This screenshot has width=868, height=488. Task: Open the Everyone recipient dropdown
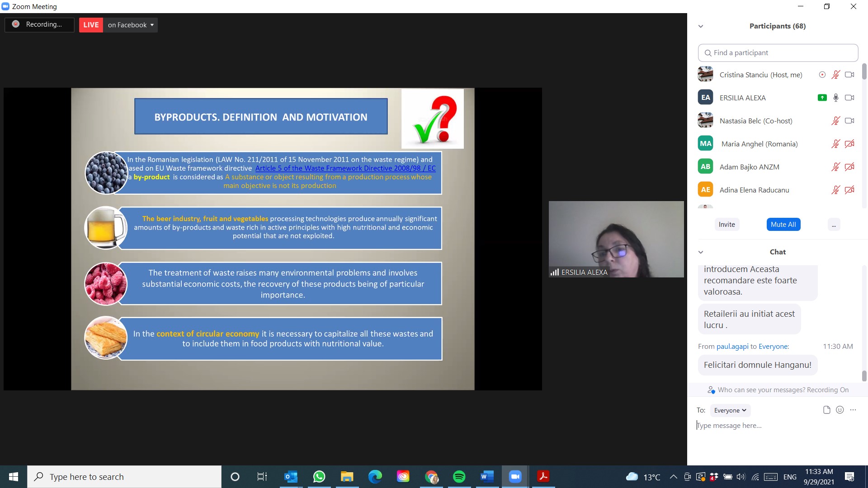click(730, 410)
